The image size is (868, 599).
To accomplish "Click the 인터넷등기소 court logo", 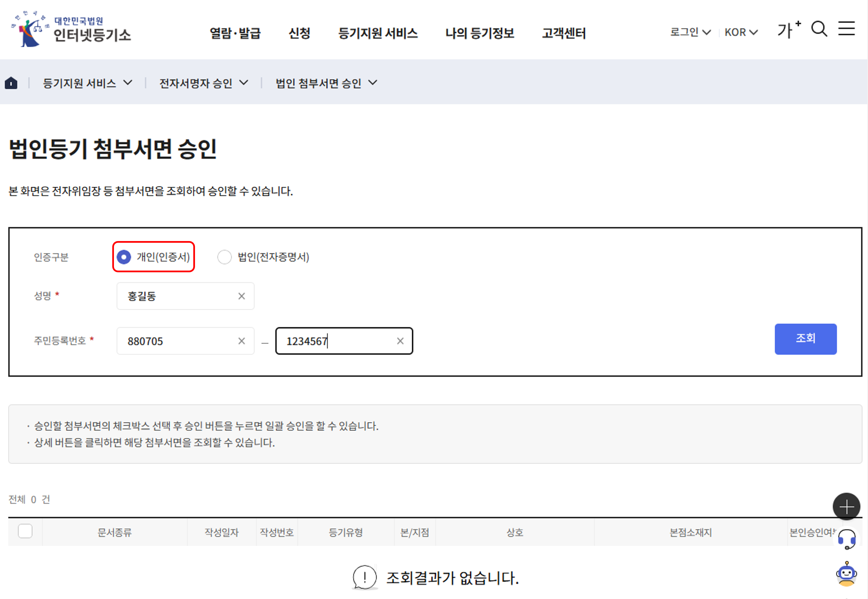I will [x=71, y=29].
